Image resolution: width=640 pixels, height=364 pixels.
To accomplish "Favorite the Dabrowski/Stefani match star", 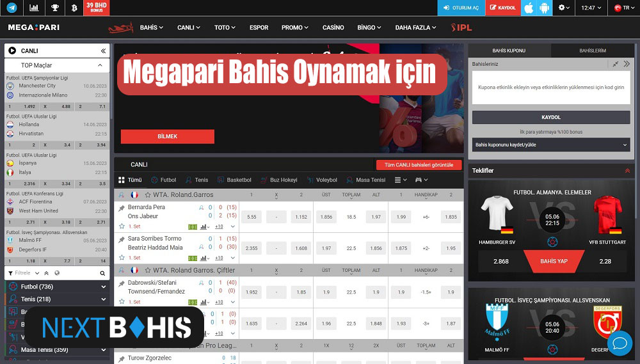I will click(122, 301).
